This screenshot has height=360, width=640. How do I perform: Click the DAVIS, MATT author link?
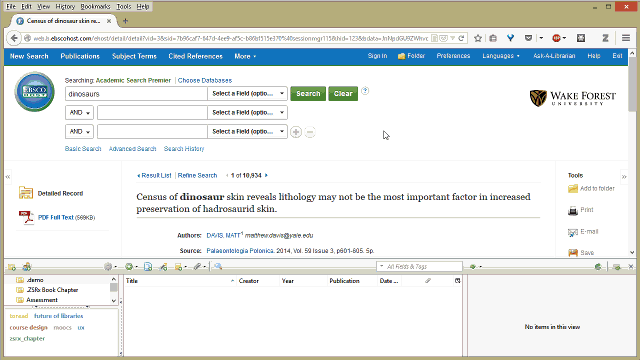[223, 236]
